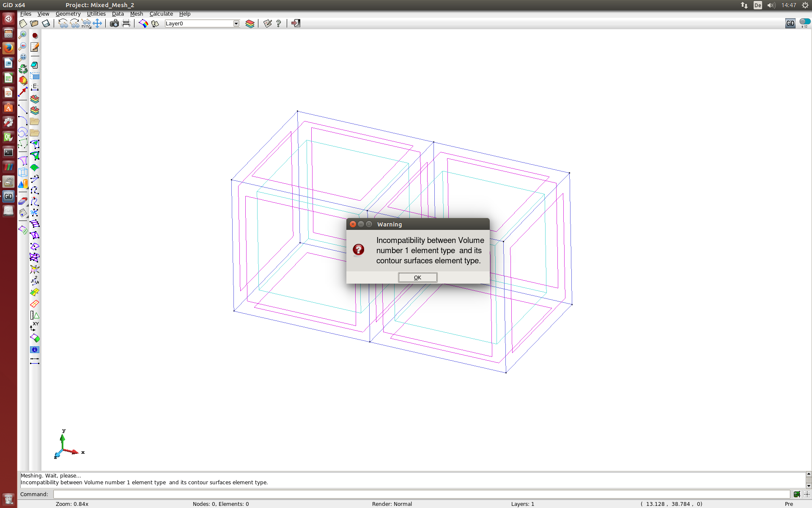Click the help question mark icon
The height and width of the screenshot is (508, 812).
click(278, 24)
